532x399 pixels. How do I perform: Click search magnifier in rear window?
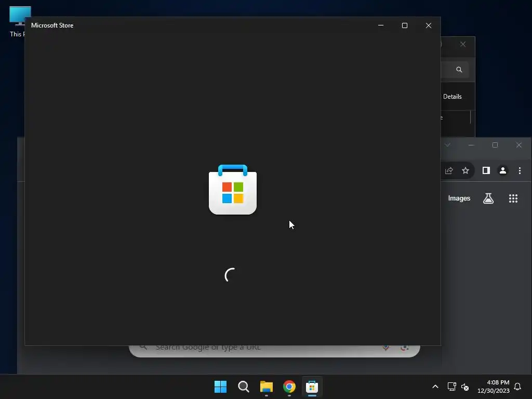click(459, 70)
